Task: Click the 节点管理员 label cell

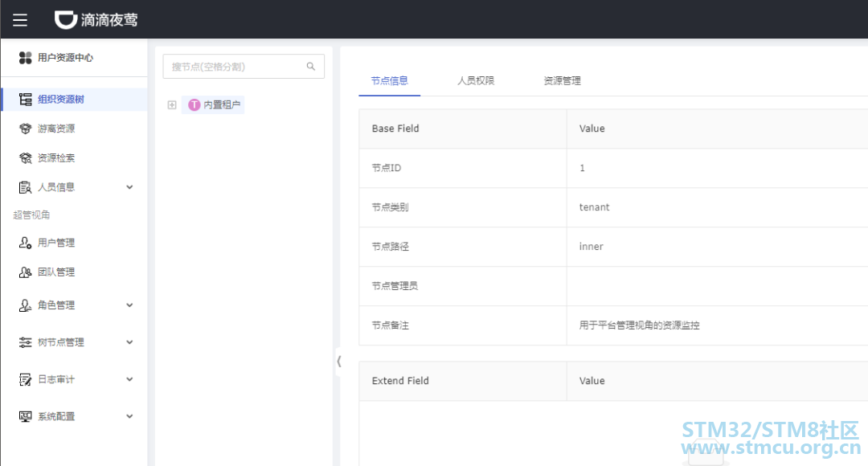Action: (463, 285)
